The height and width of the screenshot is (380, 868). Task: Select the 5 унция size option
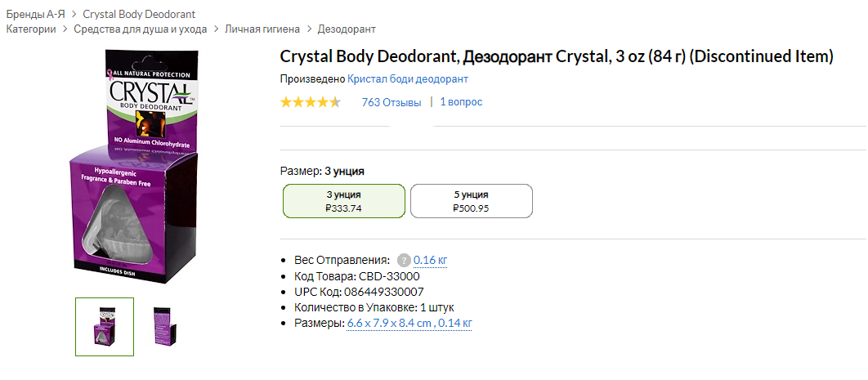pyautogui.click(x=471, y=201)
